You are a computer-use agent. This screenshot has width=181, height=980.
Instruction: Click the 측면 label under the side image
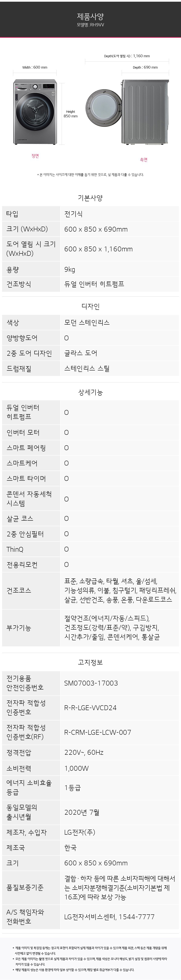pyautogui.click(x=144, y=160)
